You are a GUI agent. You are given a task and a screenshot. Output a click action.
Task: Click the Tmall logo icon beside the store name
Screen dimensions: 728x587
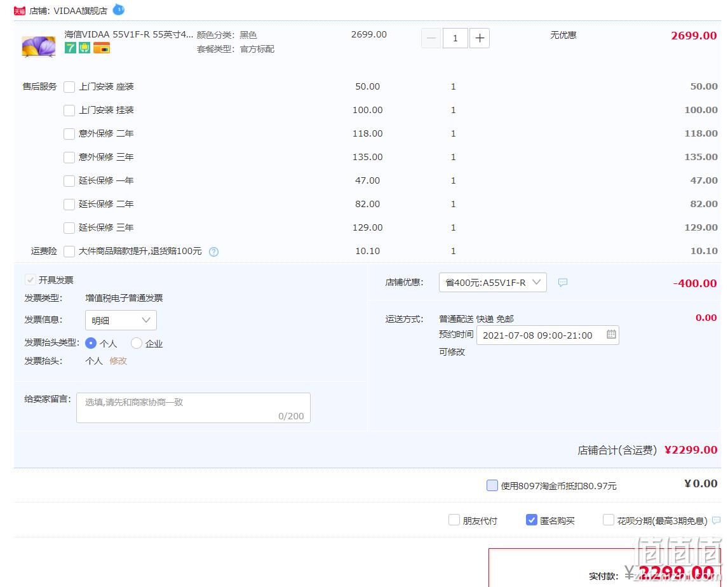tap(20, 11)
